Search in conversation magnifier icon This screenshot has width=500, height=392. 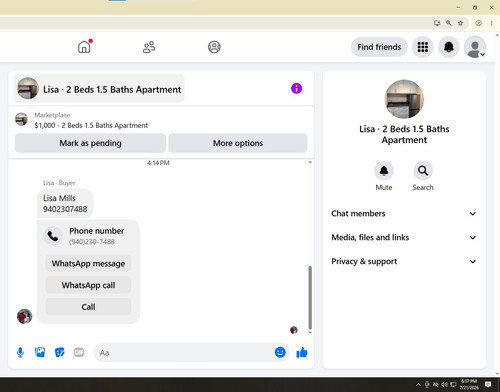coord(423,171)
